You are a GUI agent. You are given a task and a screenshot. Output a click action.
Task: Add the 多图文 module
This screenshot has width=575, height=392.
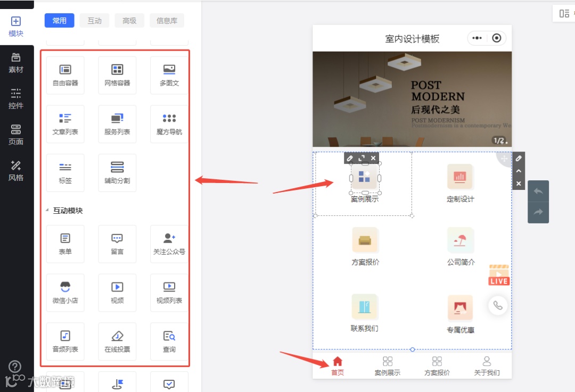[169, 75]
